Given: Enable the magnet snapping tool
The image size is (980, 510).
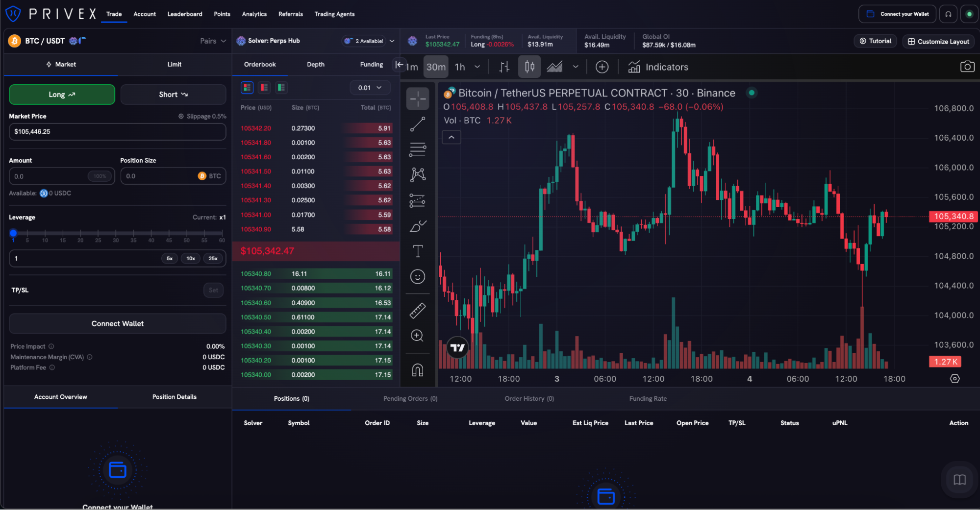Looking at the screenshot, I should 417,370.
